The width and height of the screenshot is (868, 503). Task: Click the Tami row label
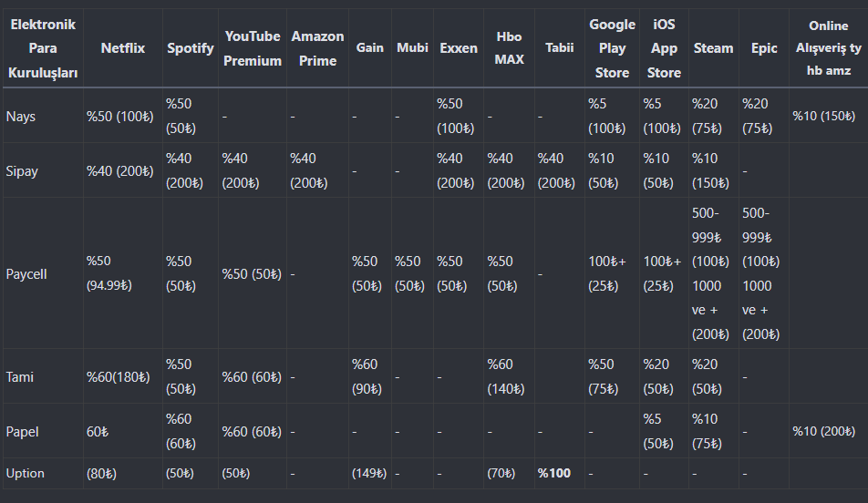pos(19,377)
